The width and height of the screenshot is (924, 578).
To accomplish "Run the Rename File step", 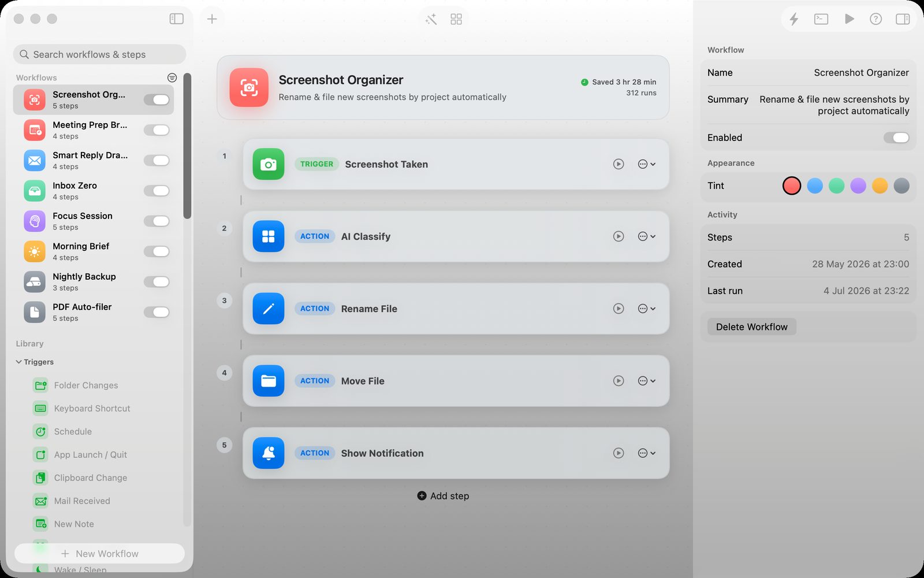I will [619, 309].
